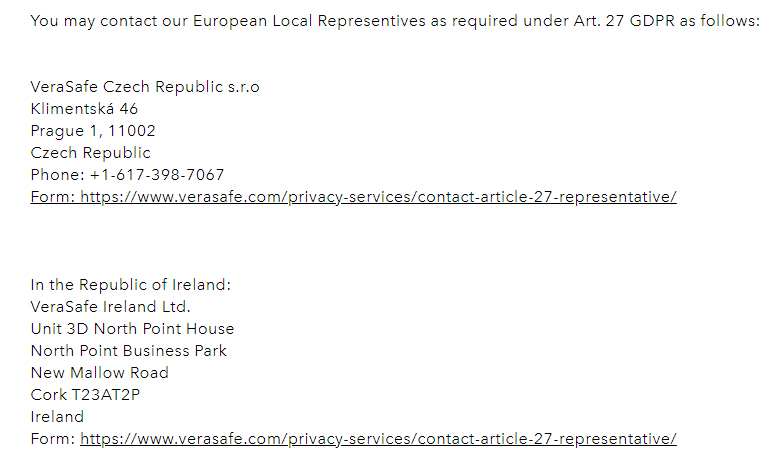This screenshot has height=470, width=770.
Task: Click the 'North Point Business Park' line
Action: coord(129,351)
